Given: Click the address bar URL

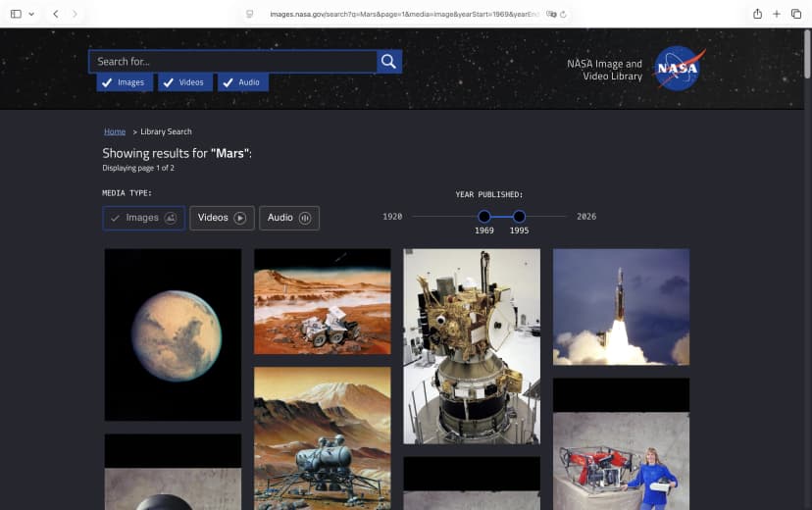Looking at the screenshot, I should click(x=404, y=15).
